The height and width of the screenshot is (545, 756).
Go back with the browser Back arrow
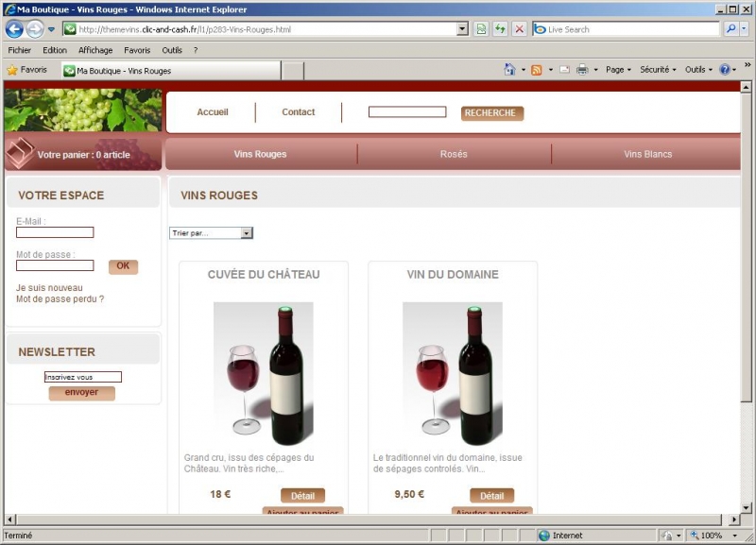(14, 29)
